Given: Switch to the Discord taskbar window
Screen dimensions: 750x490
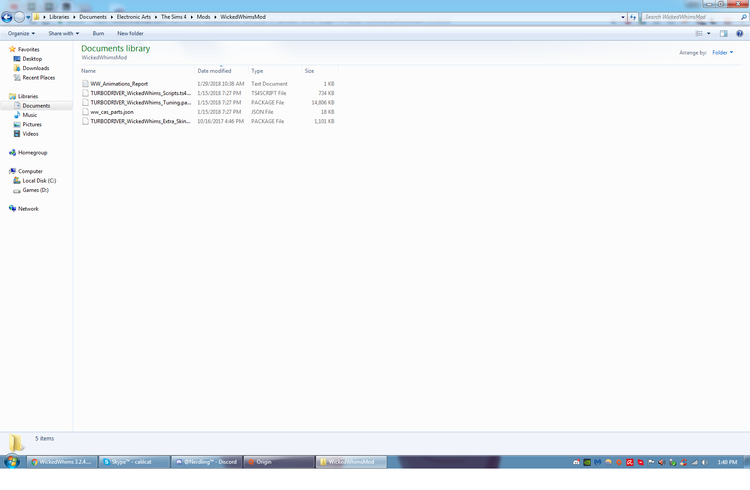Looking at the screenshot, I should 206,462.
